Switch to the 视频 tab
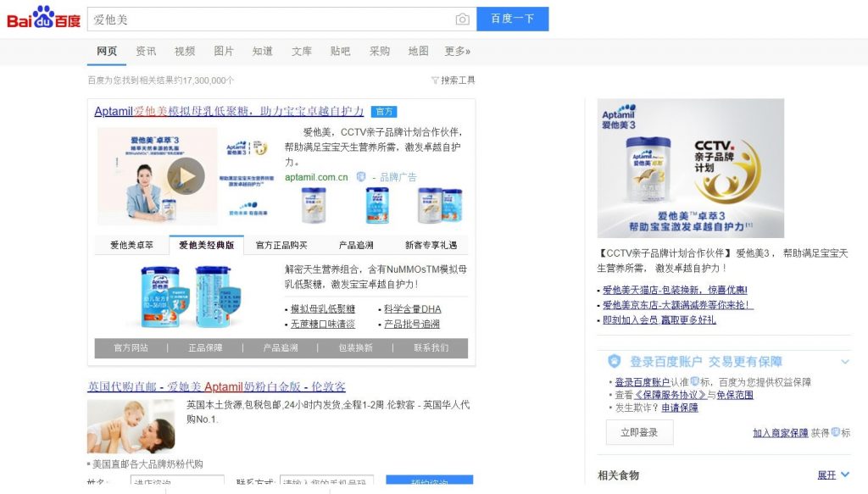Viewport: 868px width, 494px height. [x=185, y=51]
